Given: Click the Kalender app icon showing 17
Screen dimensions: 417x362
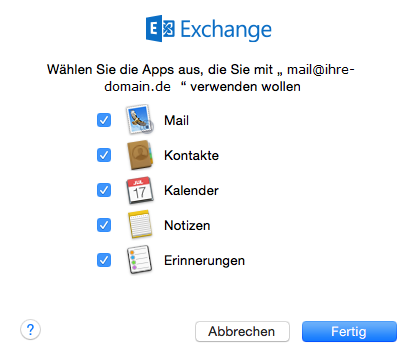Looking at the screenshot, I should [x=140, y=190].
